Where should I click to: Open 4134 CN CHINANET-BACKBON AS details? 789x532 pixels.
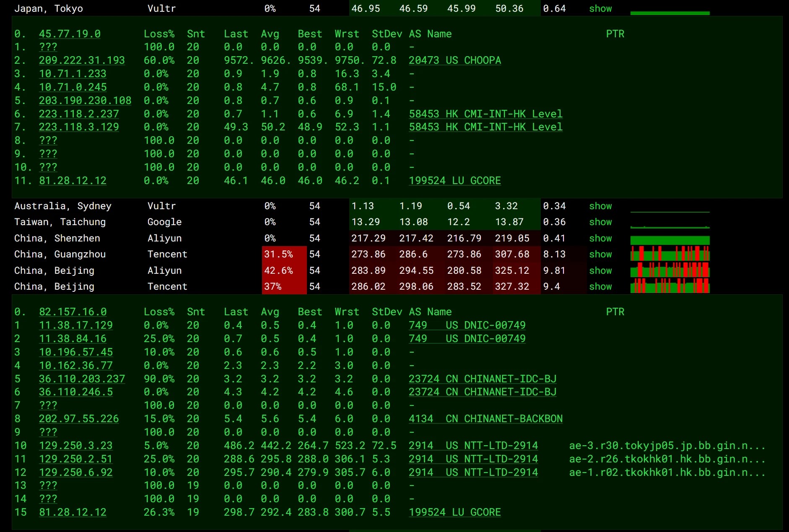tap(485, 418)
